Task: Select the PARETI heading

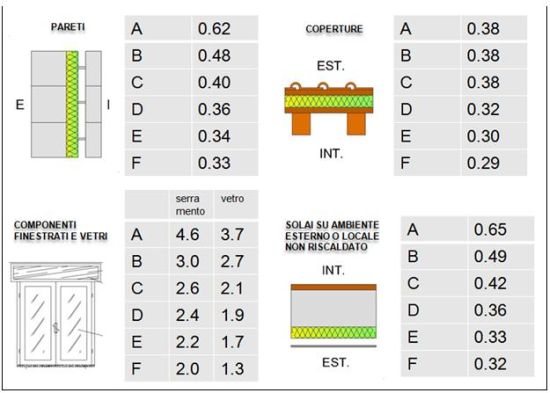Action: point(68,27)
